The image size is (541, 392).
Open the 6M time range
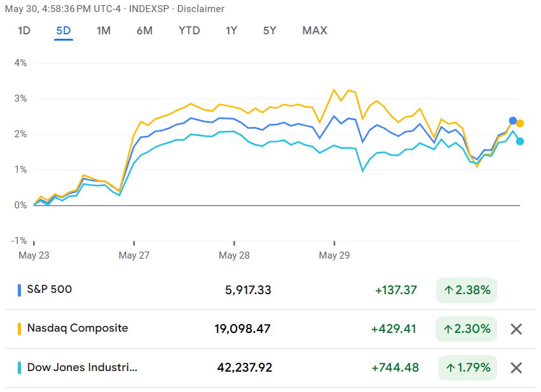[x=144, y=30]
